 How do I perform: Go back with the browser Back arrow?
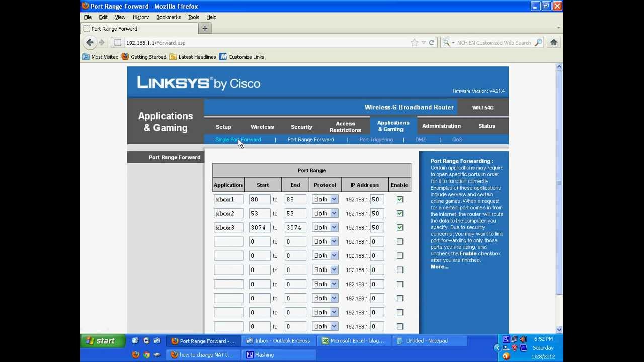[90, 43]
